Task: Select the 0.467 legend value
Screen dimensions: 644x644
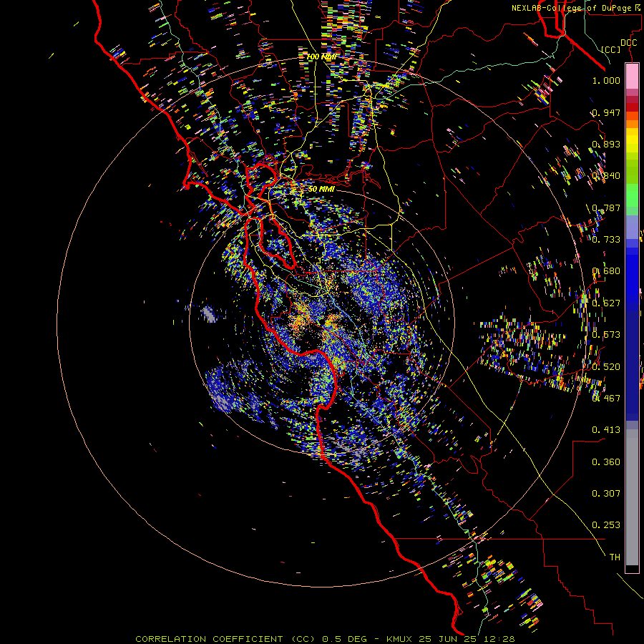Action: coord(606,398)
